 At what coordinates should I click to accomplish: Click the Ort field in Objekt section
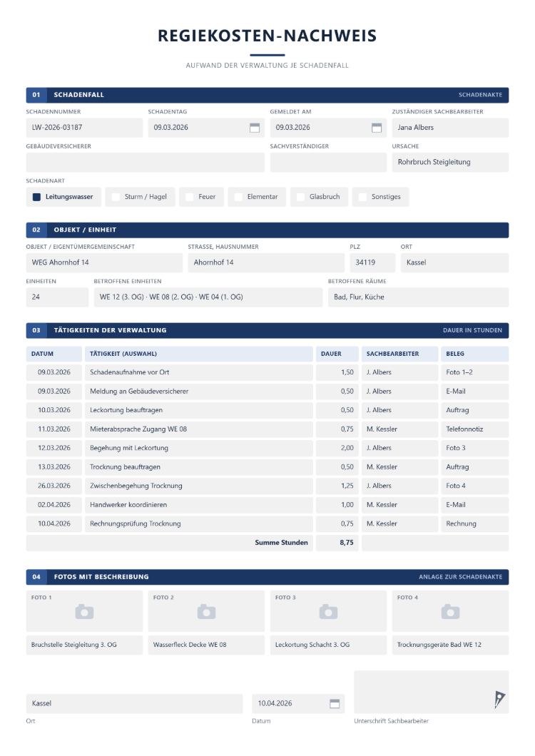(x=454, y=262)
